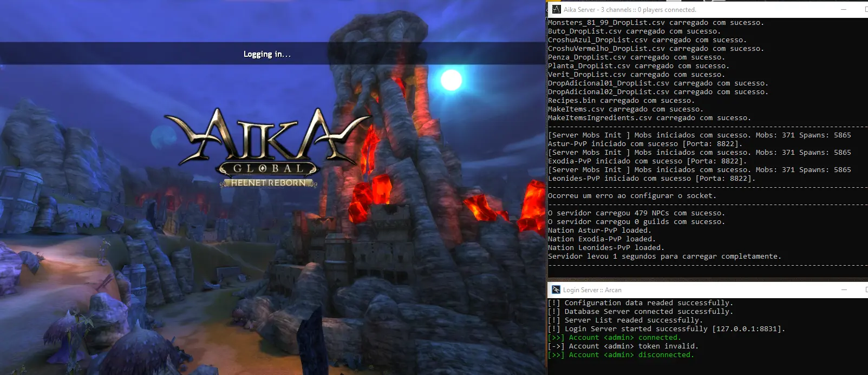
Task: Click the Login Server started successfully line
Action: [667, 329]
